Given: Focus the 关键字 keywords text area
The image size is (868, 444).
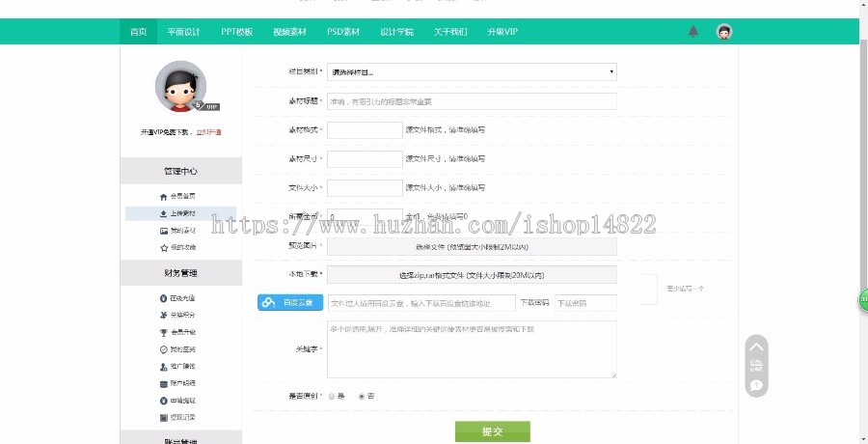Looking at the screenshot, I should pos(472,349).
